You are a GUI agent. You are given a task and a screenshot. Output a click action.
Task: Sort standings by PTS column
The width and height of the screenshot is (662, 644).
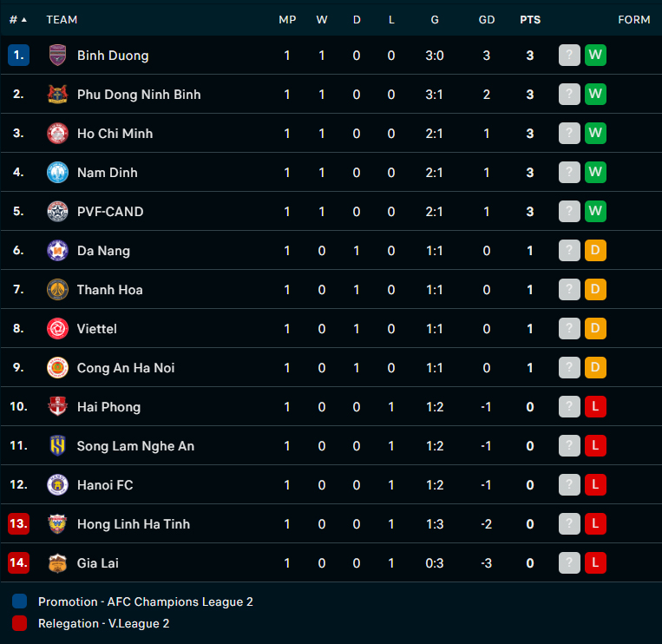click(530, 20)
